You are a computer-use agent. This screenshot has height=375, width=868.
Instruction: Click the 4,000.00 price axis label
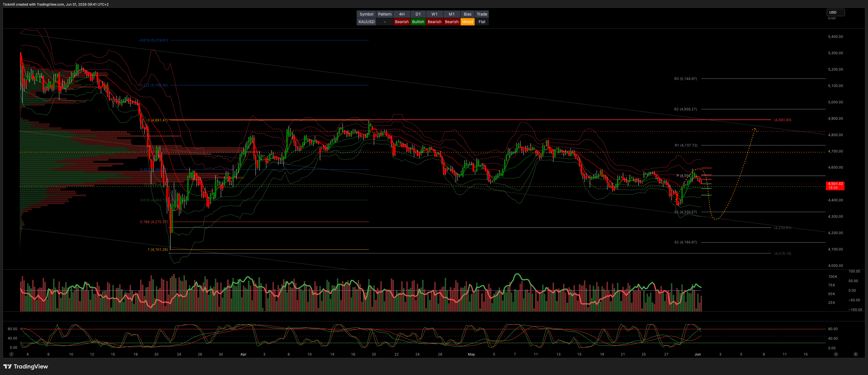pyautogui.click(x=835, y=265)
